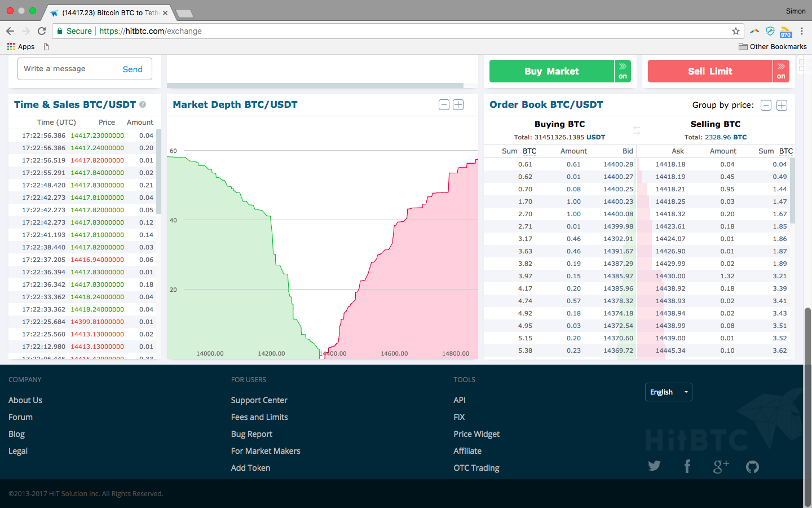Screen dimensions: 812x508
Task: Open HitBTC GitHub page
Action: (752, 467)
